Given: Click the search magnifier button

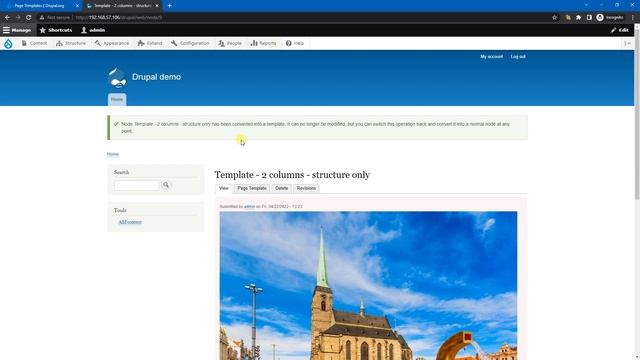Looking at the screenshot, I should 166,185.
